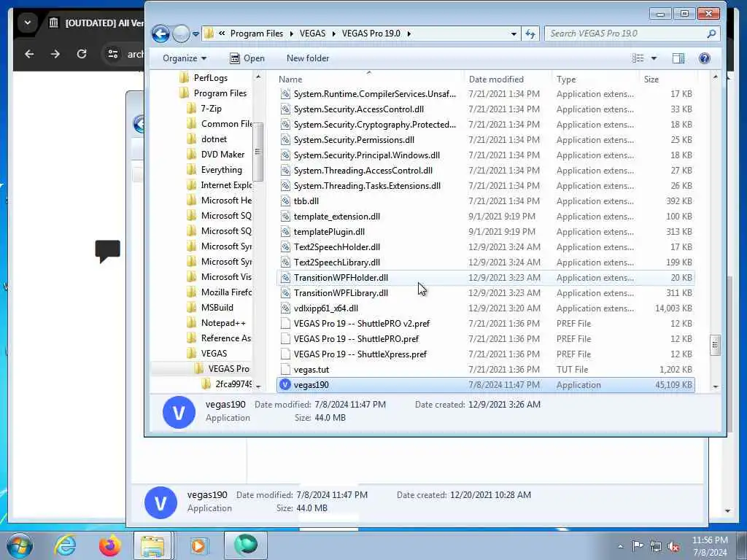Click the folder tree scrollbar thumb

[258, 152]
